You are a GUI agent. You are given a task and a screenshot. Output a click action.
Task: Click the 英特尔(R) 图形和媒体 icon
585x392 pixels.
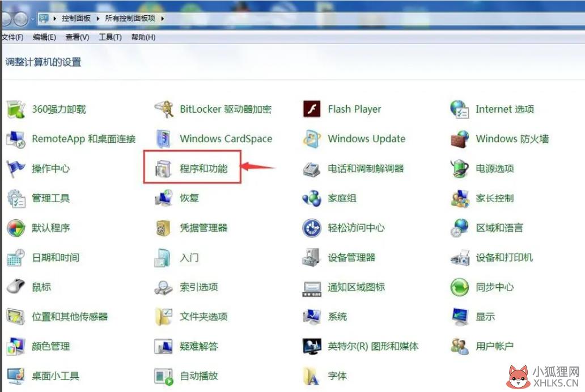click(312, 347)
